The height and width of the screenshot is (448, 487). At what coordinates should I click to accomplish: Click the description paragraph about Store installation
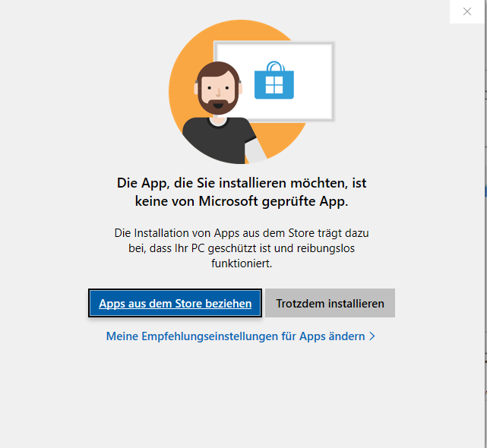(x=242, y=248)
